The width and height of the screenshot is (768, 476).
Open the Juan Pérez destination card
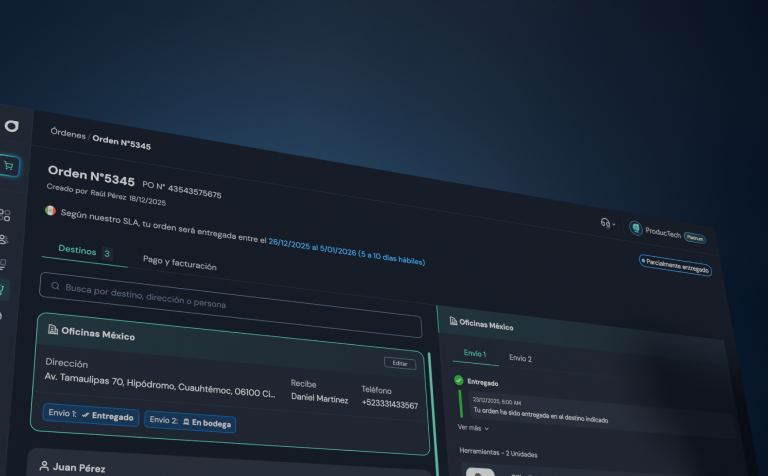[x=230, y=463]
